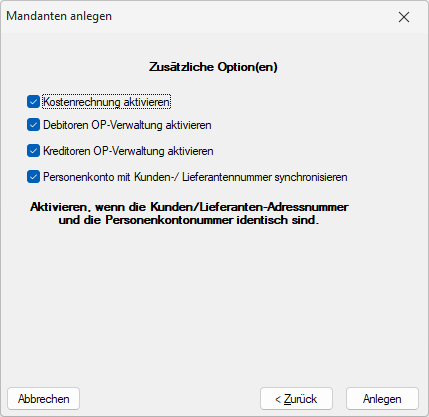429x417 pixels.
Task: Click the word 'Lieferantennummer' in last option
Action: pyautogui.click(x=227, y=177)
